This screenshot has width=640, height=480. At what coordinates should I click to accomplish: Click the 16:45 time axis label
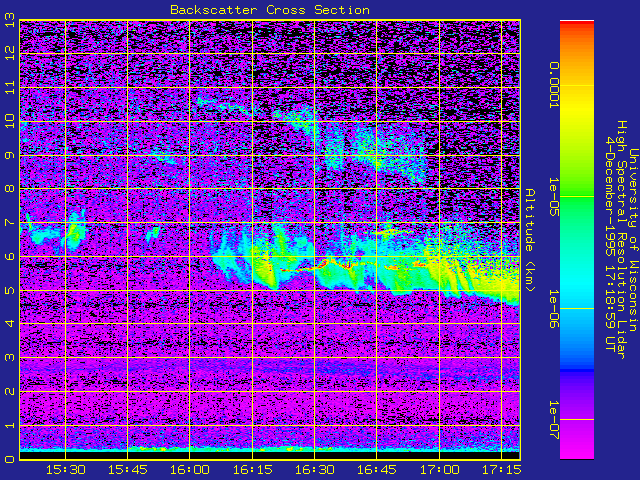377,469
